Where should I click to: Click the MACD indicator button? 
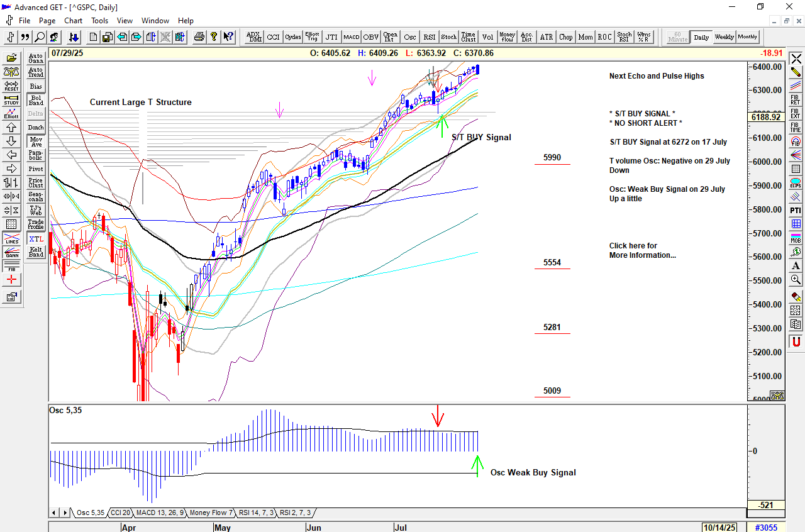tap(351, 37)
